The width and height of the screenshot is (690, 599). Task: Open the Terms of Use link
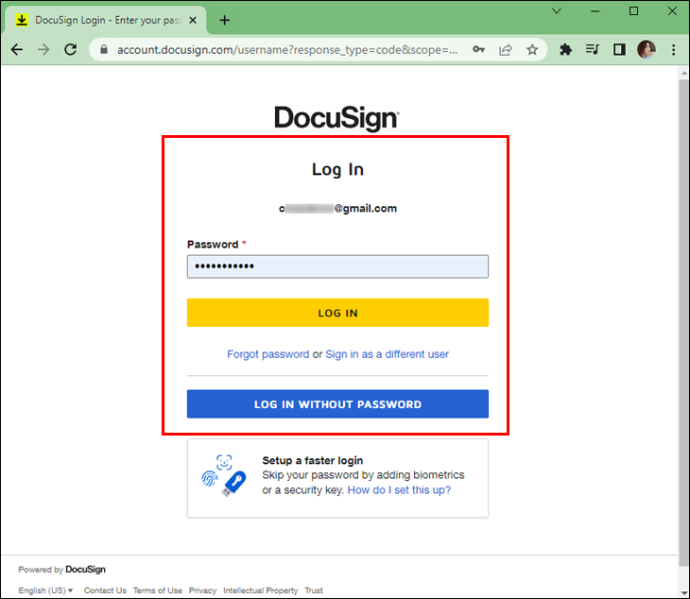point(158,590)
